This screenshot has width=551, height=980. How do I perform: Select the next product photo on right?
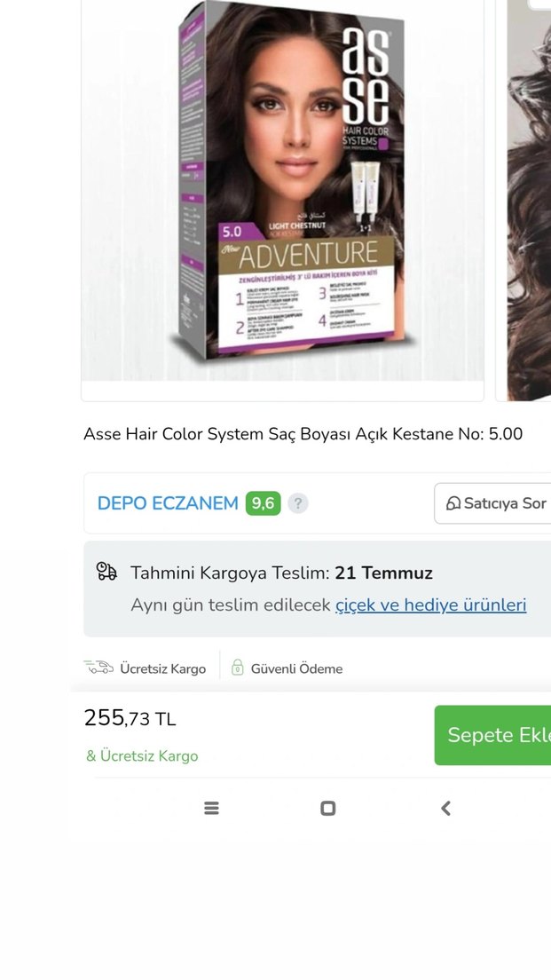(523, 200)
